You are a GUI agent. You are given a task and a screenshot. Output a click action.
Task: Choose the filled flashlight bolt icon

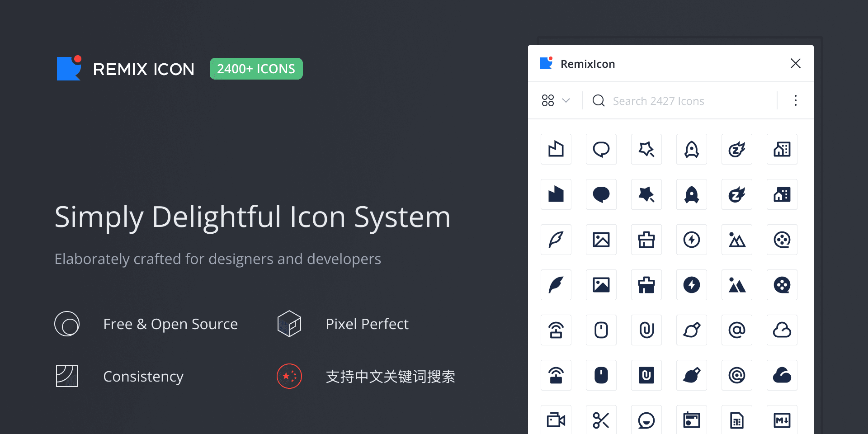[x=692, y=285]
